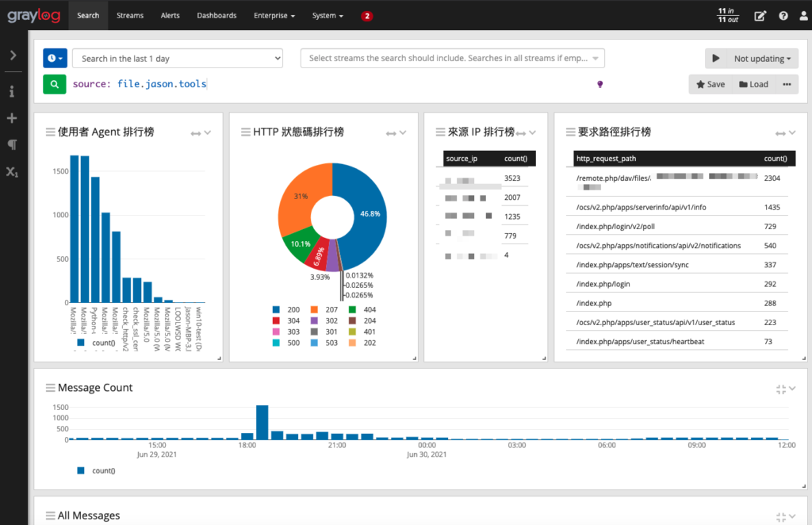Open the System dropdown menu
Image resolution: width=812 pixels, height=525 pixels.
pyautogui.click(x=327, y=16)
